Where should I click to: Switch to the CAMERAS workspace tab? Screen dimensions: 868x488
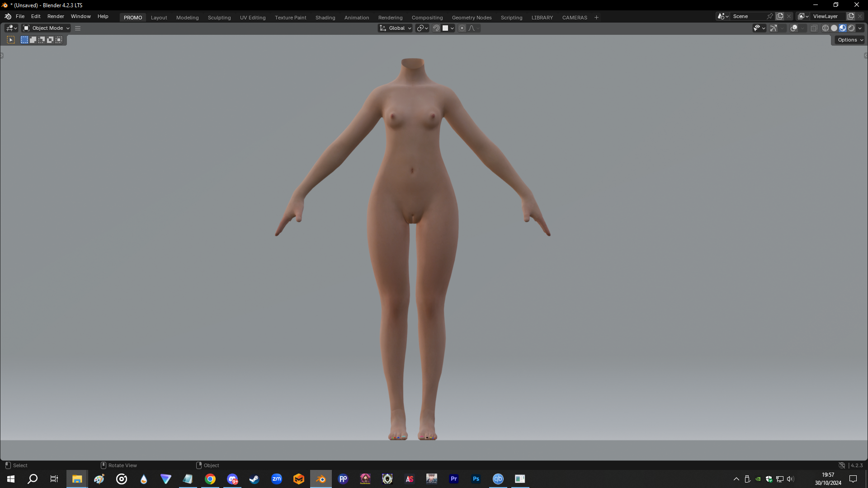(575, 18)
